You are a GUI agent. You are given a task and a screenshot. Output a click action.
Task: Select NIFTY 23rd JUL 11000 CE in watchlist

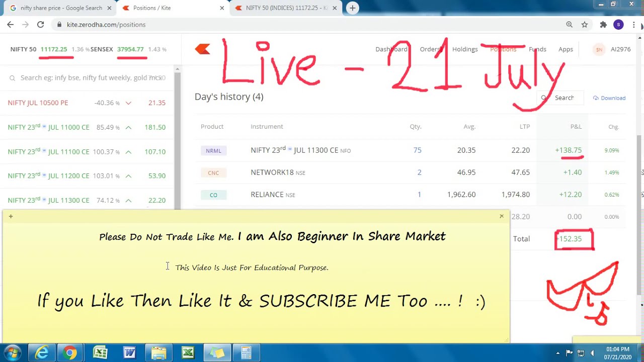[87, 127]
